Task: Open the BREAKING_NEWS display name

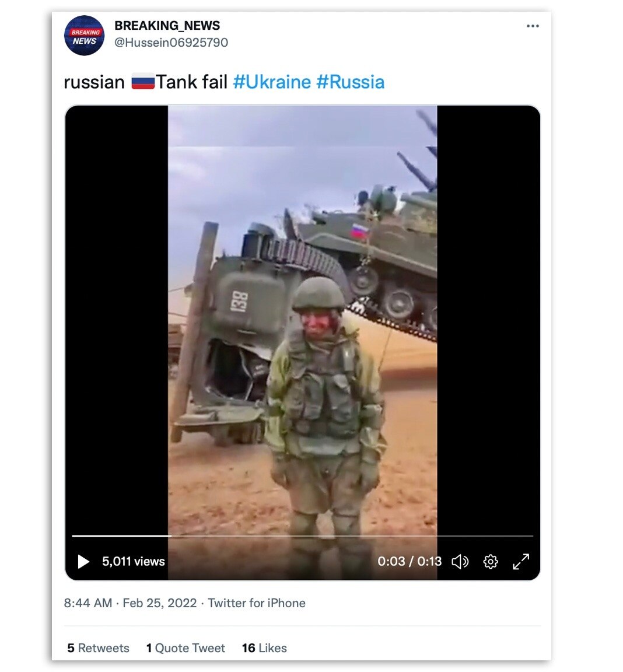Action: [x=167, y=26]
